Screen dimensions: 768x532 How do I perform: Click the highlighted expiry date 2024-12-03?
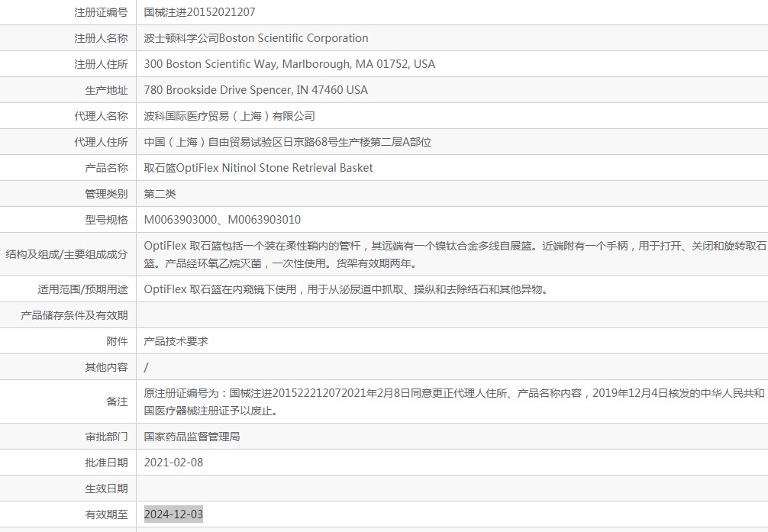tap(173, 514)
